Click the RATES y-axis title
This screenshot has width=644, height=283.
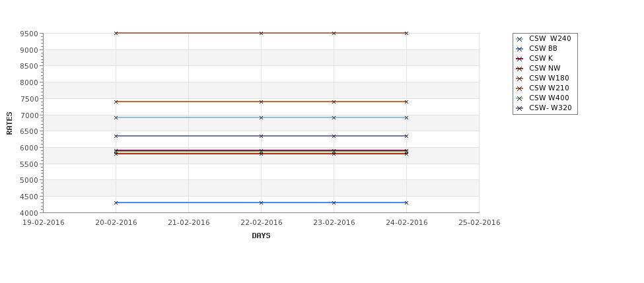(9, 123)
